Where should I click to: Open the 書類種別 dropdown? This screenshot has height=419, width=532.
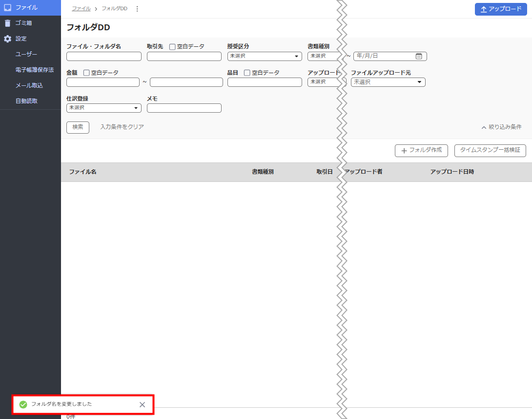coord(324,56)
